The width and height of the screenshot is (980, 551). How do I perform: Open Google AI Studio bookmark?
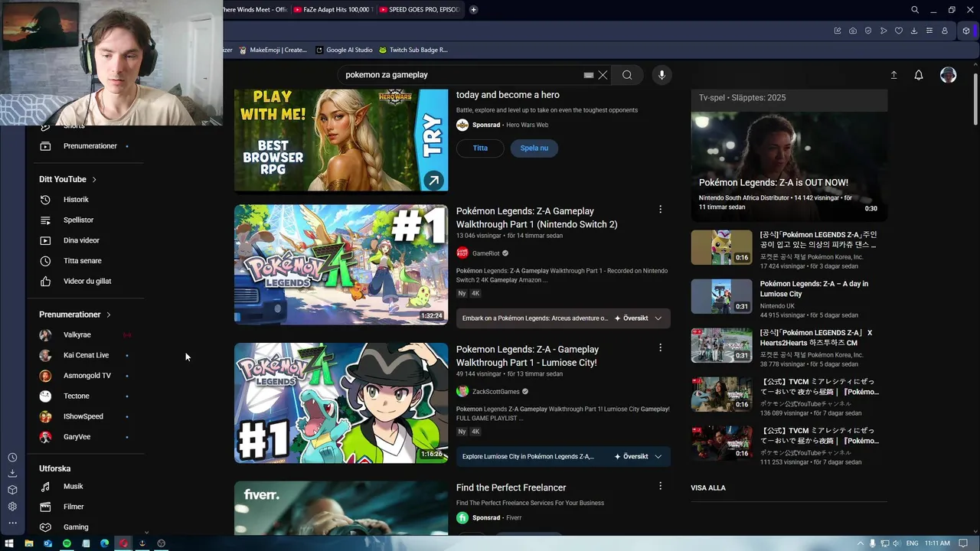(343, 50)
